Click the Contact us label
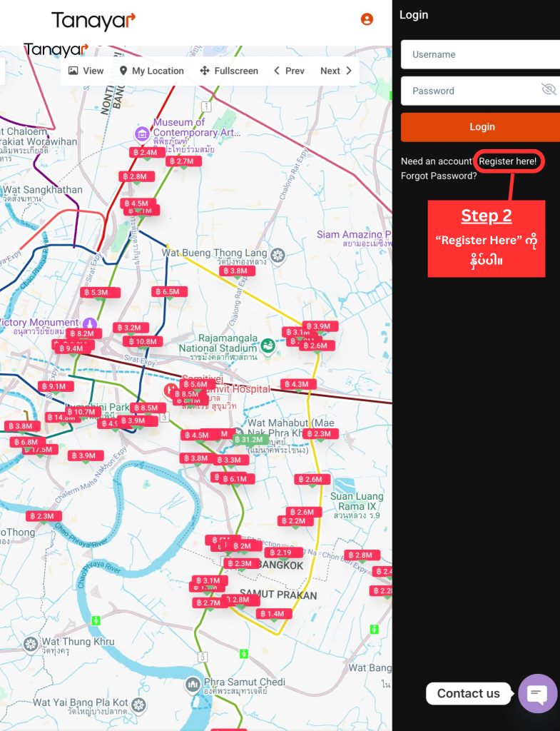 click(468, 693)
